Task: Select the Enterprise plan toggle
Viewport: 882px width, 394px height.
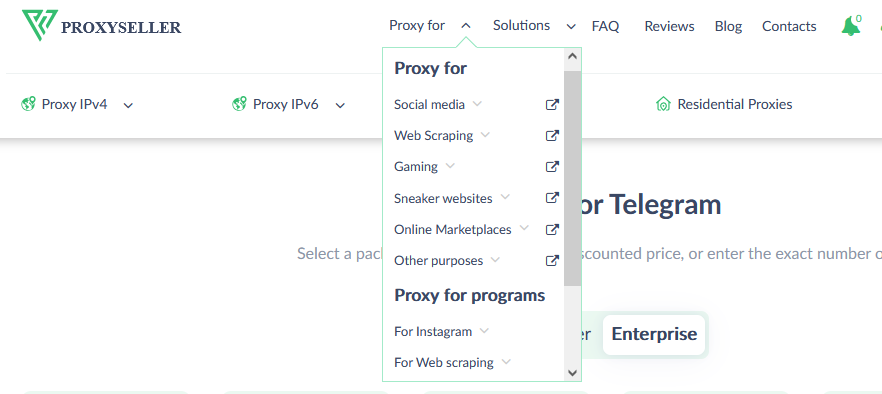Action: point(654,334)
